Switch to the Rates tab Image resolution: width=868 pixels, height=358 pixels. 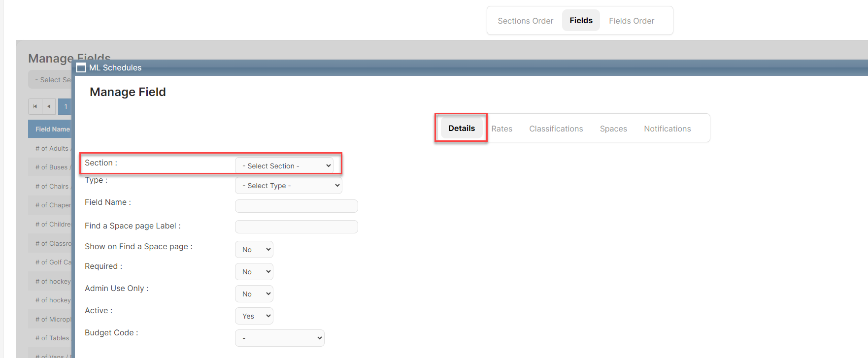pos(501,129)
